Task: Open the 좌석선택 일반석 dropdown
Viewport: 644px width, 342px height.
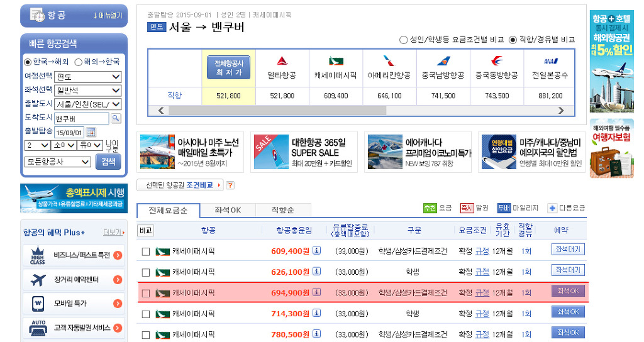Action: [88, 91]
